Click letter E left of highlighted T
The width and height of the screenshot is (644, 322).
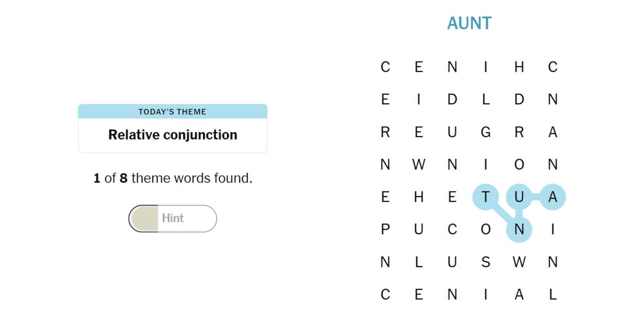[452, 197]
